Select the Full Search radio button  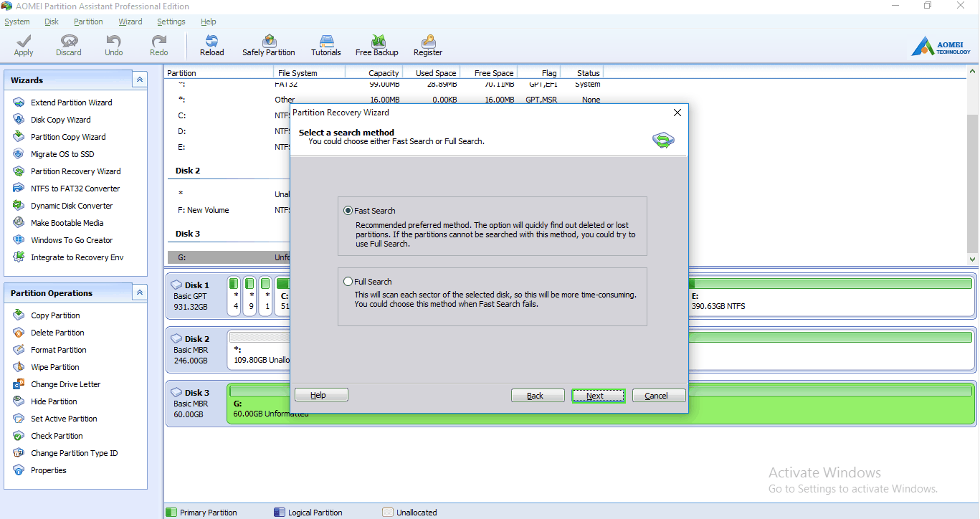click(348, 282)
